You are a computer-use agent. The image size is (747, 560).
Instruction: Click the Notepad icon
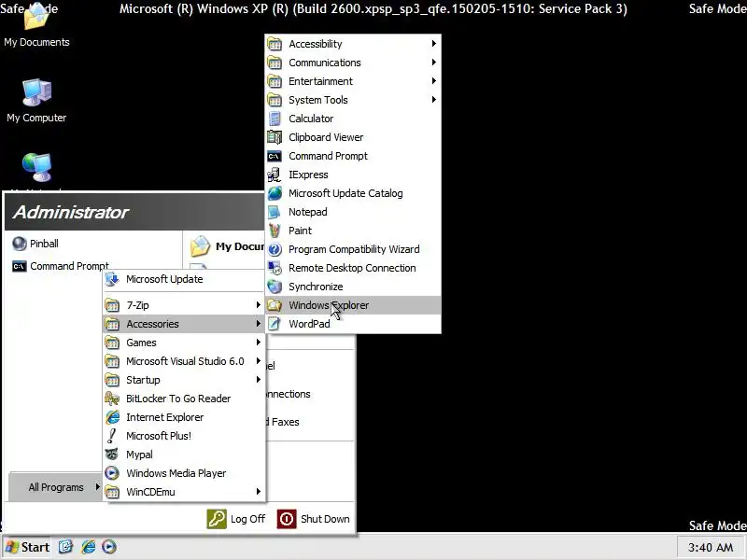(275, 212)
